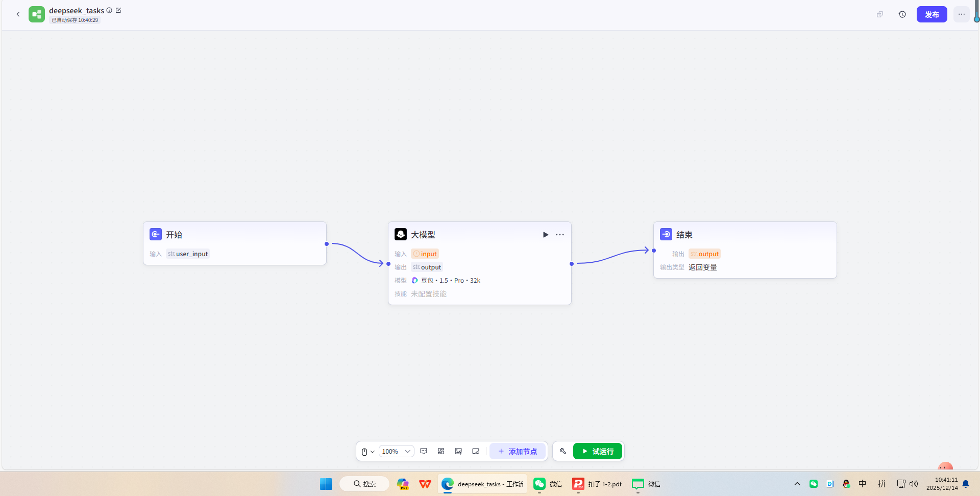
Task: Run the 大模型 node with its play icon
Action: pos(546,235)
